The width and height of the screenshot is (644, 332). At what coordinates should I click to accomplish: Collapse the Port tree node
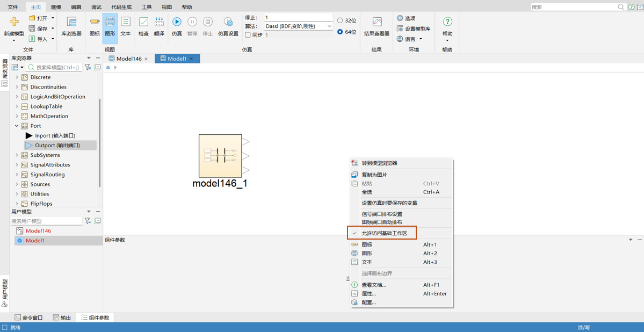coord(17,126)
